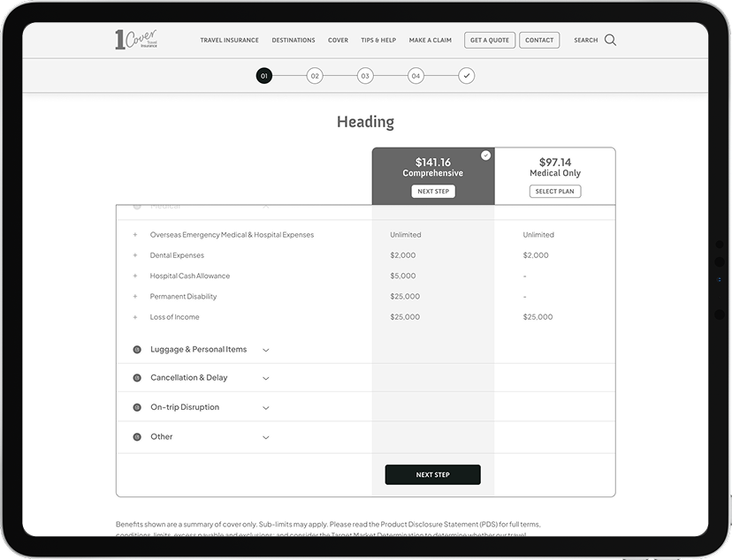Viewport: 732px width, 560px height.
Task: Toggle the Comprehensive plan selected checkmark
Action: [485, 155]
